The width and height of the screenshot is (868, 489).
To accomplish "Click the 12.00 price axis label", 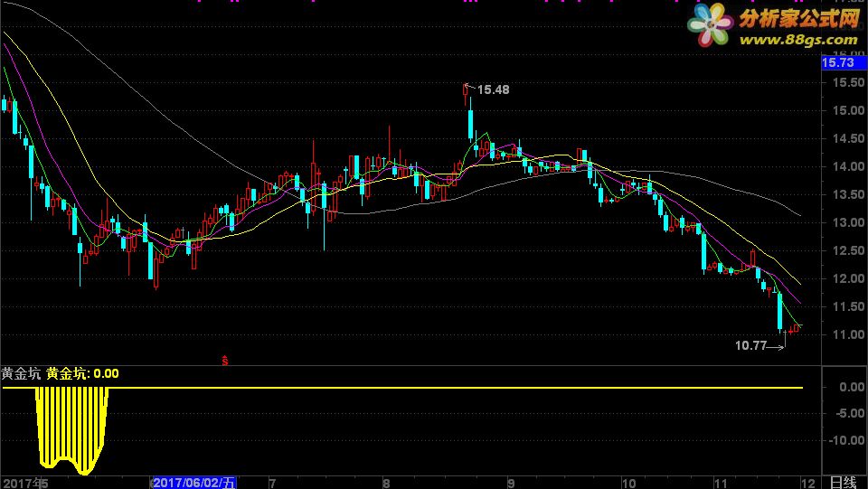I will [x=849, y=278].
